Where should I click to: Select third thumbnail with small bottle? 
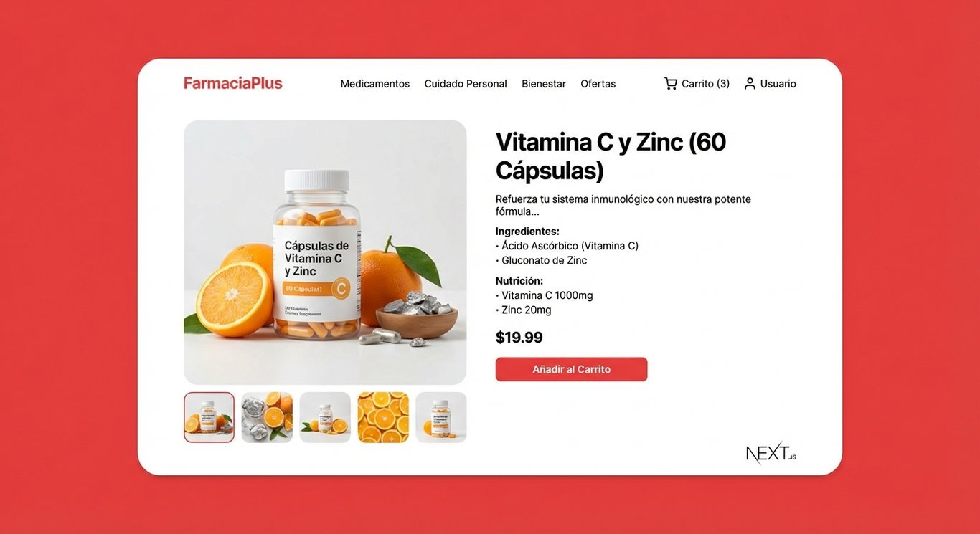(x=325, y=417)
